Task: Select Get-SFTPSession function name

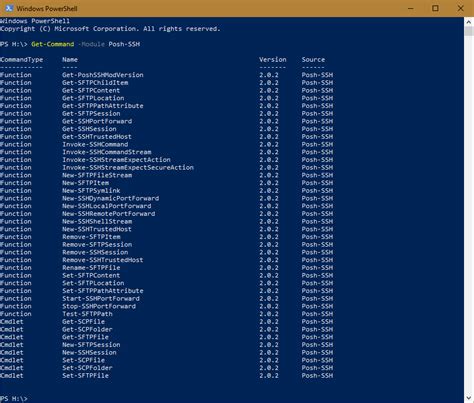Action: (x=91, y=113)
